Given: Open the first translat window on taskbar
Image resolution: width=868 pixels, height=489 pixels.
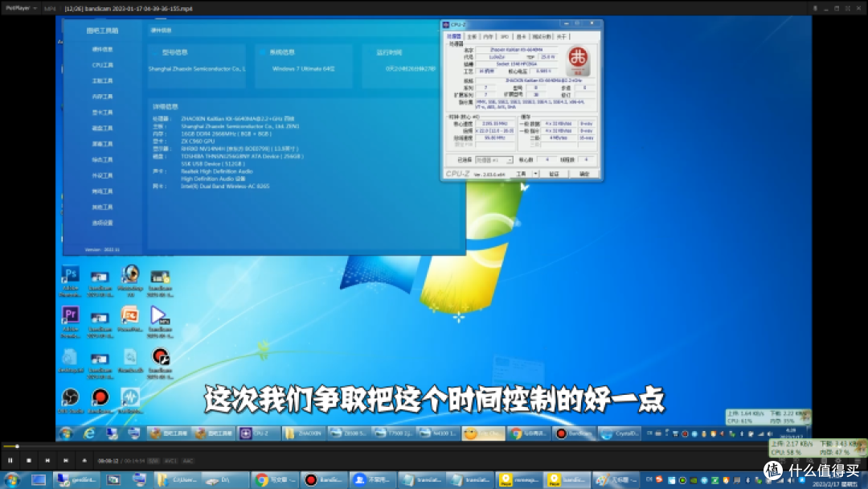Looking at the screenshot, I should click(421, 480).
